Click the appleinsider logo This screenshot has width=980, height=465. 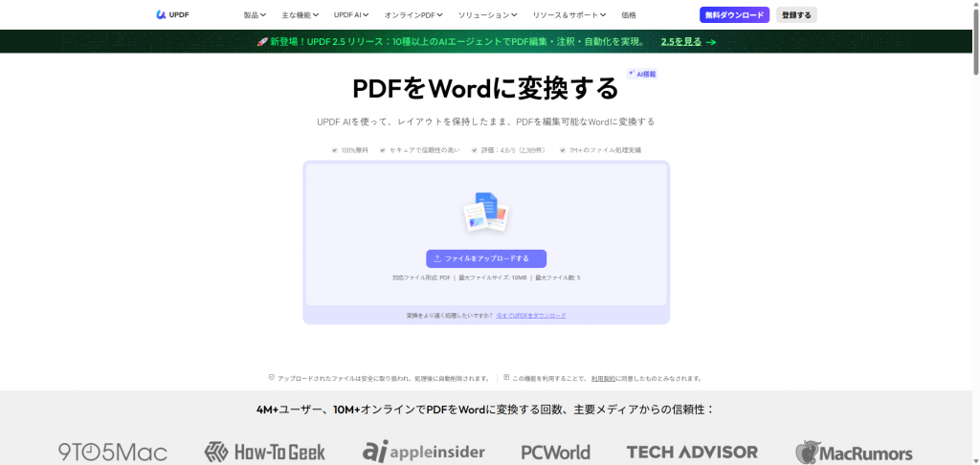(423, 451)
